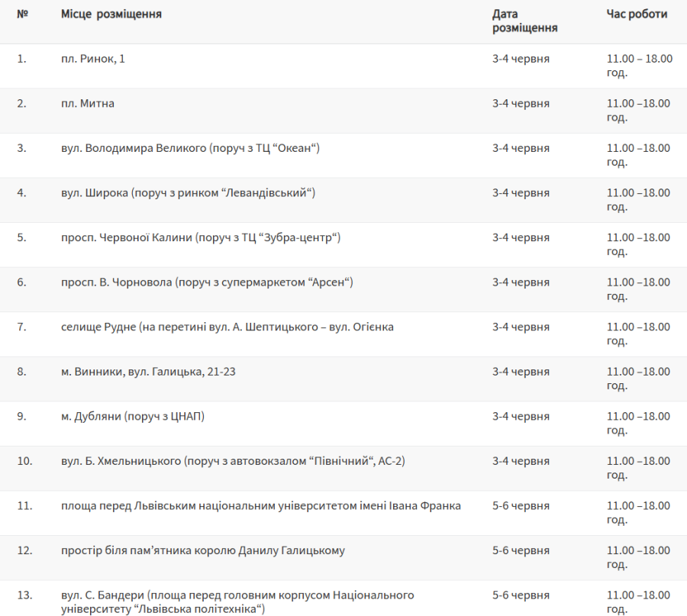Viewport: 687px width, 616px height.
Task: Click the "Північний" bus station location entry
Action: pos(233,461)
